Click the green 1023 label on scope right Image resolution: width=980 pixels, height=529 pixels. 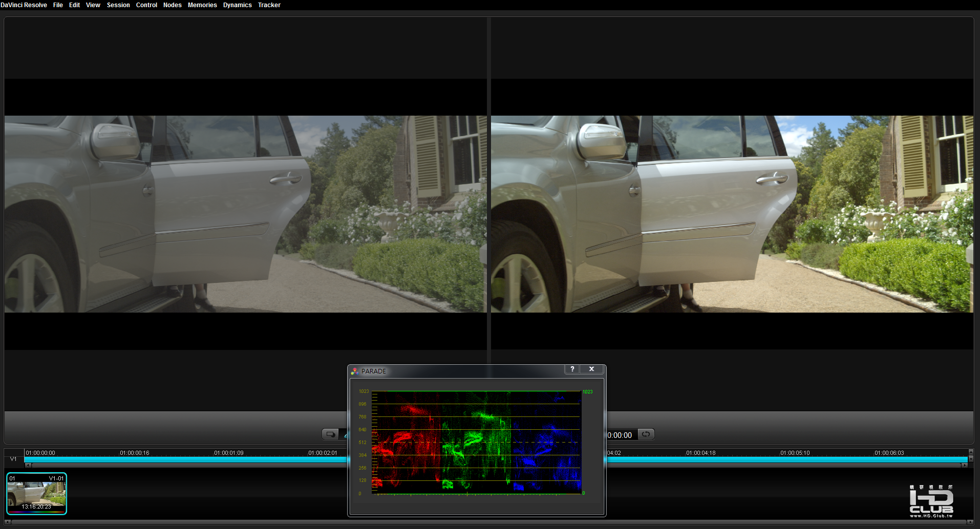588,392
